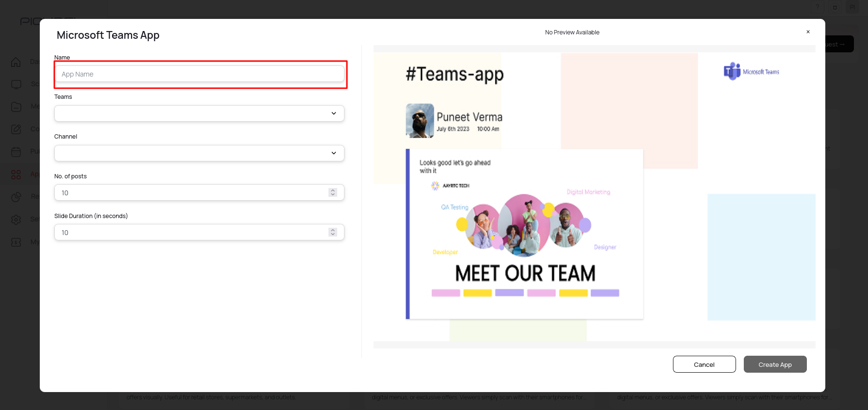Click the Apps grid icon in sidebar
Viewport: 868px width, 410px height.
[16, 174]
